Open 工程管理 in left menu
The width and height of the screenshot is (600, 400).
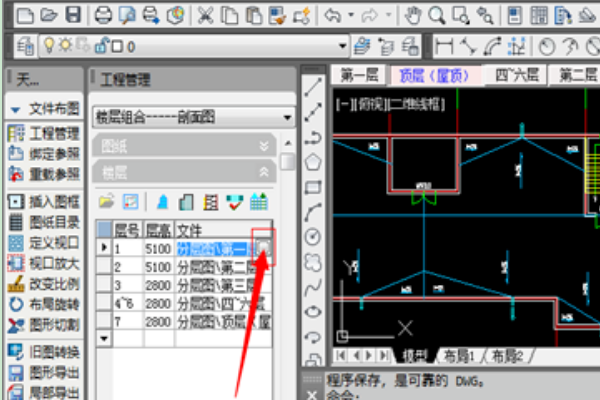click(x=44, y=133)
